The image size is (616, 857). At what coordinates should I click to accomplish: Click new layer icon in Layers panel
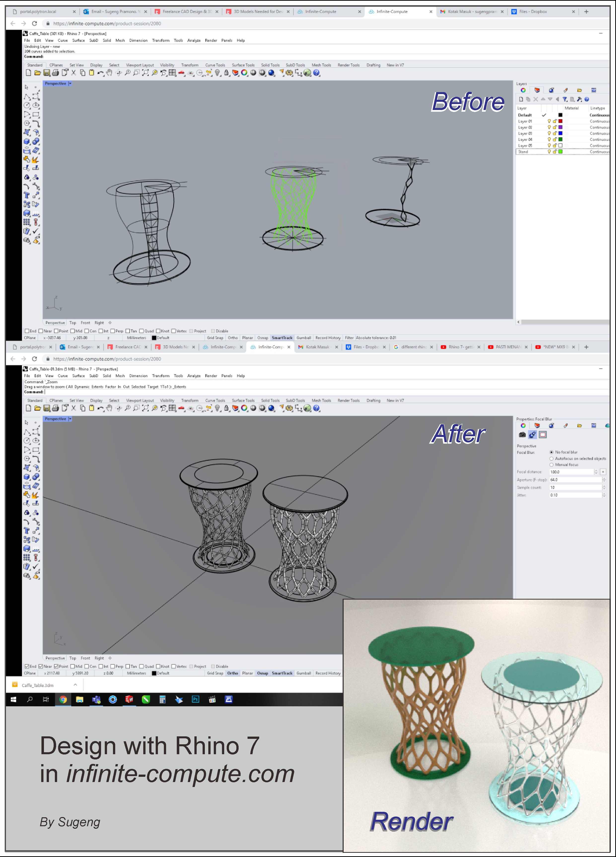click(x=521, y=99)
